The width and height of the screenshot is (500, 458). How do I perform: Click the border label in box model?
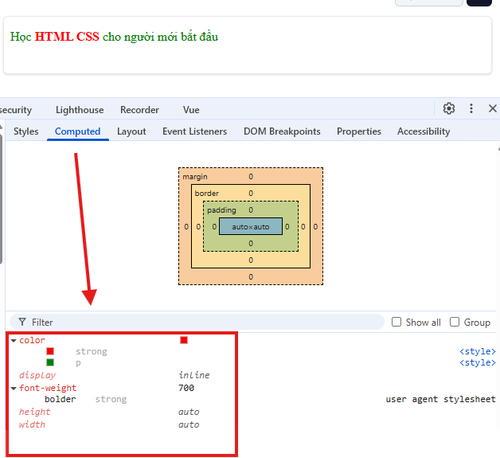(x=207, y=193)
